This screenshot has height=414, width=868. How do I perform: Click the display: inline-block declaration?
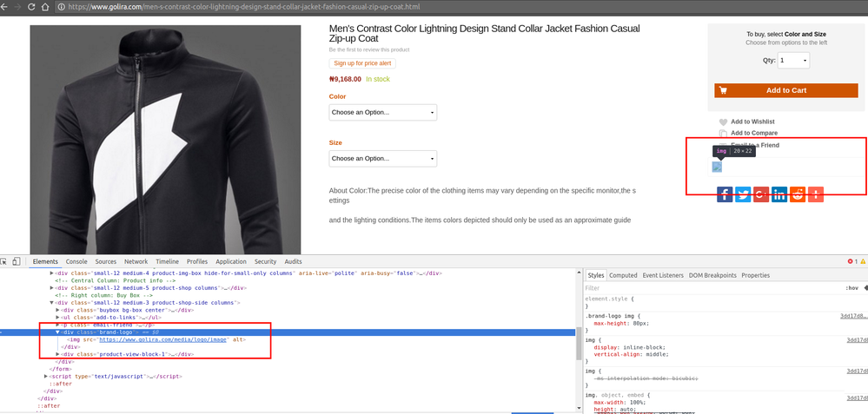point(628,347)
